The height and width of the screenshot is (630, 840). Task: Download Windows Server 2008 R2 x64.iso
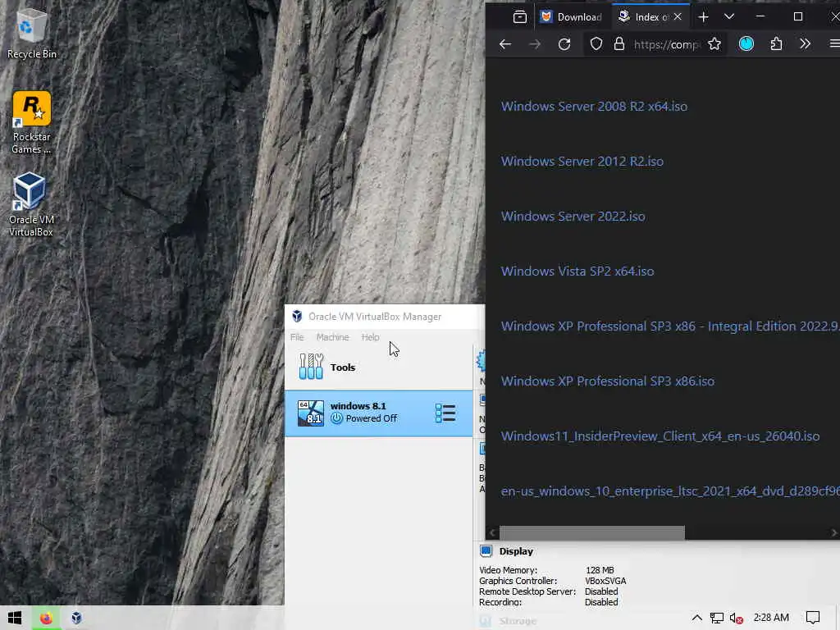[x=594, y=107]
